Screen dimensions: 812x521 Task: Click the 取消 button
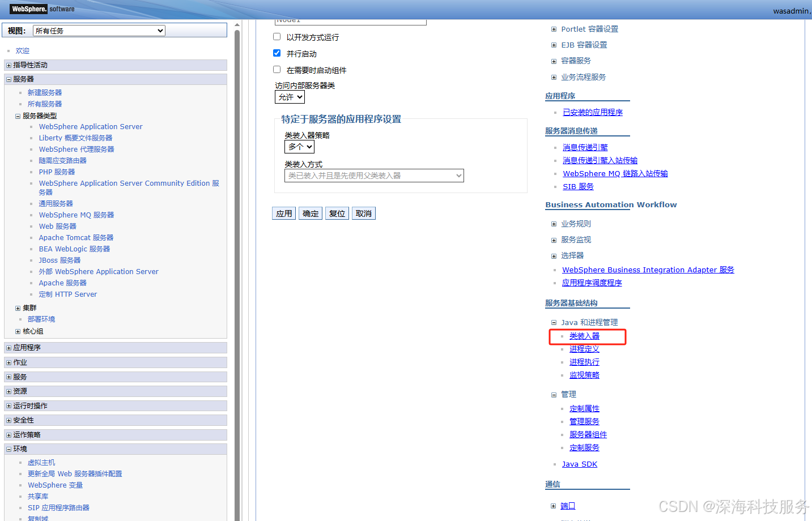coord(364,213)
